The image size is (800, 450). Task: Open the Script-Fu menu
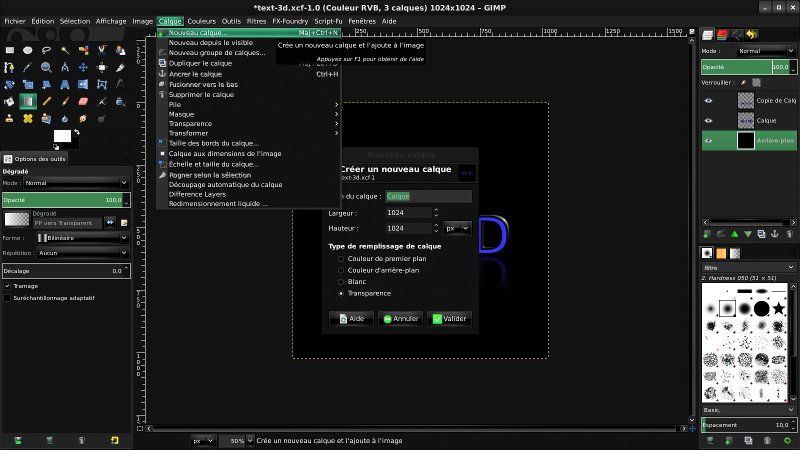click(328, 21)
